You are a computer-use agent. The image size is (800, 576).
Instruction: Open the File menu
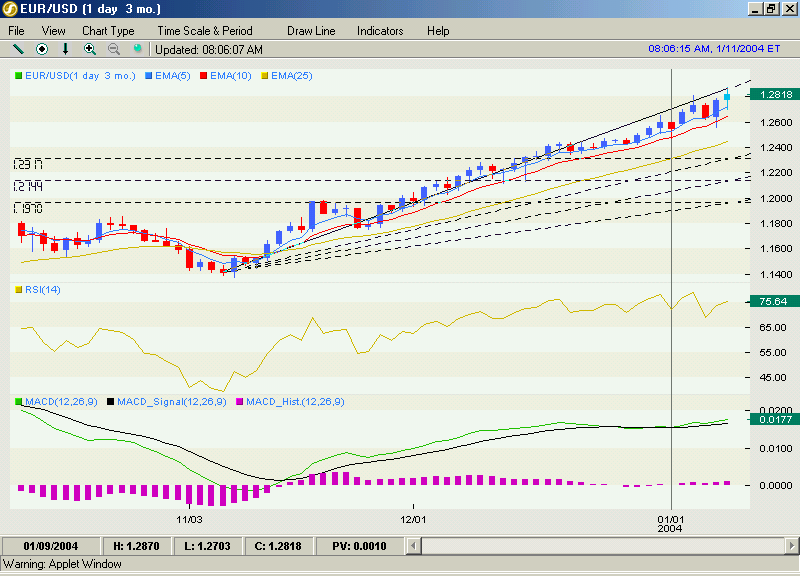click(x=16, y=31)
